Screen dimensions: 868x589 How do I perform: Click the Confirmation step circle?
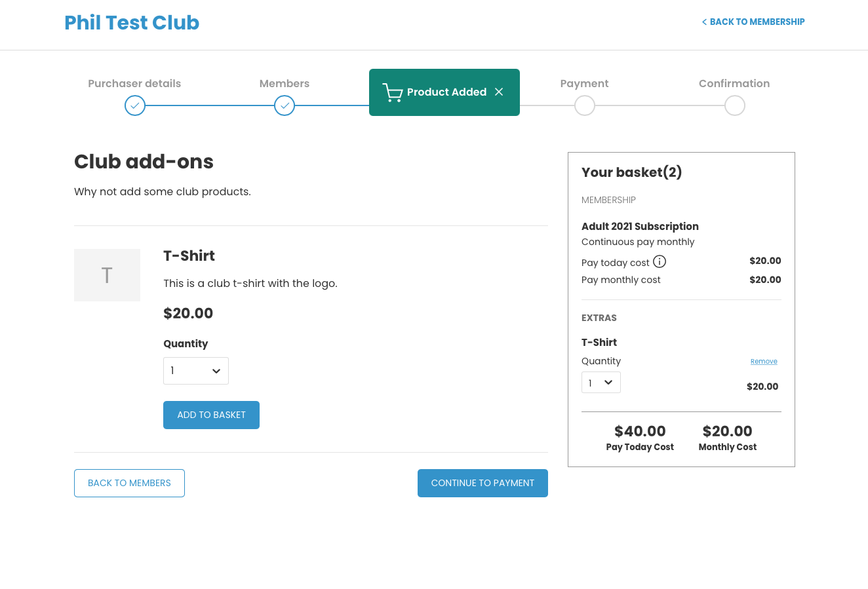tap(735, 105)
